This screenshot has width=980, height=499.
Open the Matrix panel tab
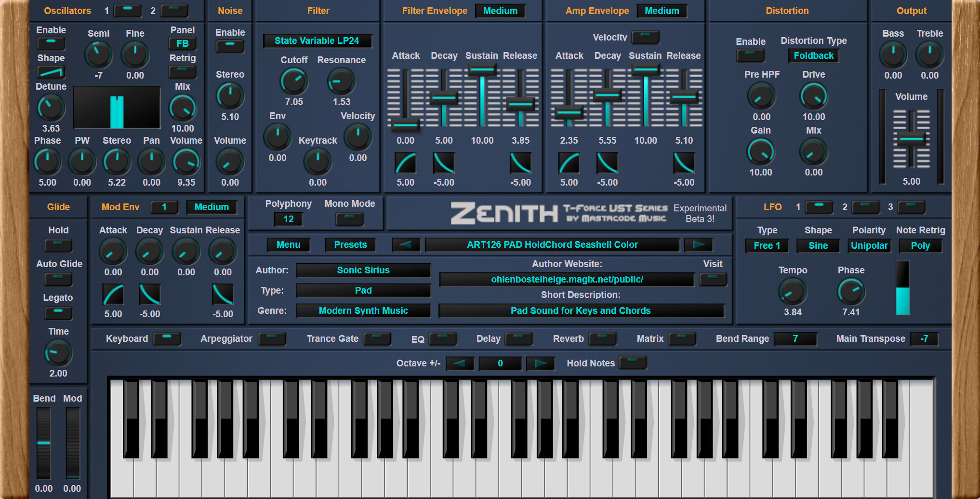[x=682, y=338]
